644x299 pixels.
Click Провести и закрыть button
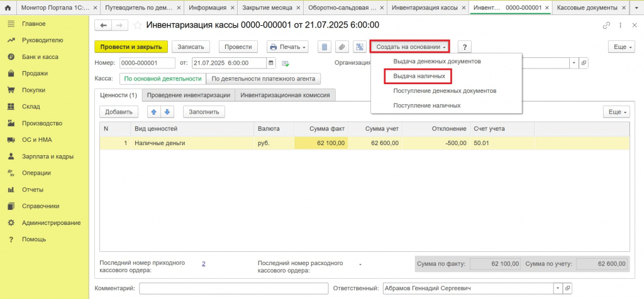point(131,47)
